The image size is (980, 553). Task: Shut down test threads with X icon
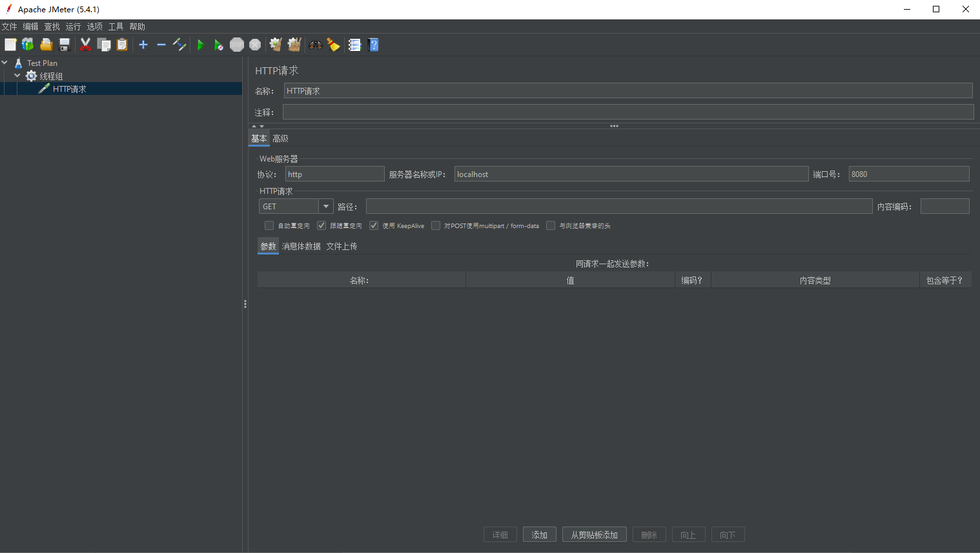255,45
